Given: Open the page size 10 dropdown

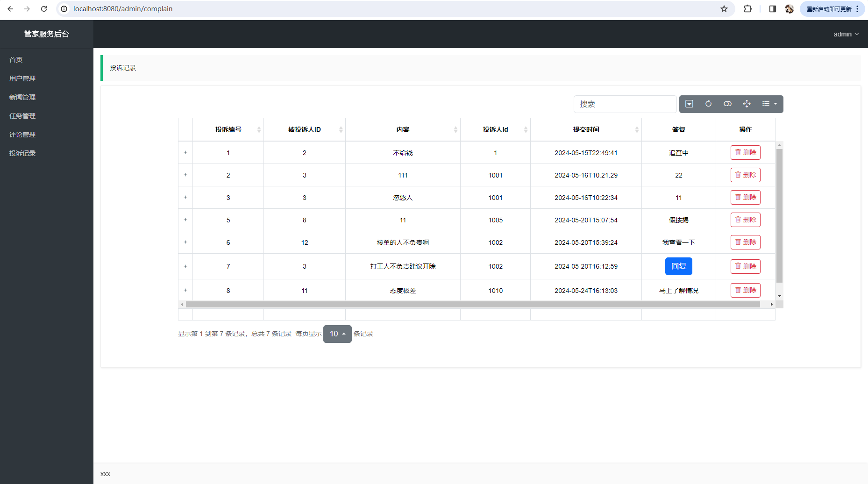Looking at the screenshot, I should point(337,334).
